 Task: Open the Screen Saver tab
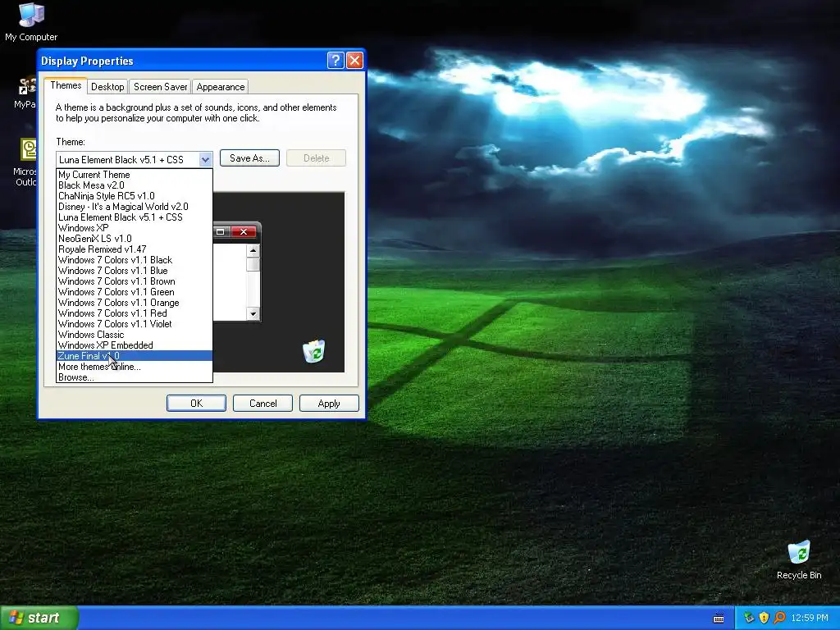(x=160, y=87)
